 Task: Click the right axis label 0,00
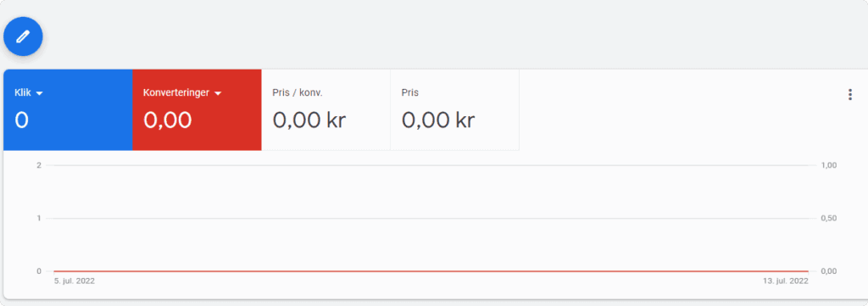pos(829,271)
